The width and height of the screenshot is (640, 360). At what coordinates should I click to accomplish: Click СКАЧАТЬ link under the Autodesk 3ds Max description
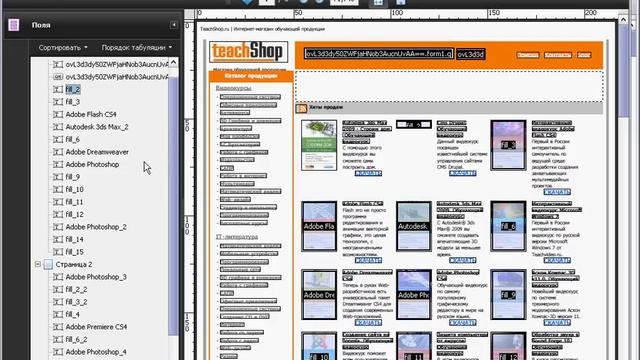pos(462,260)
